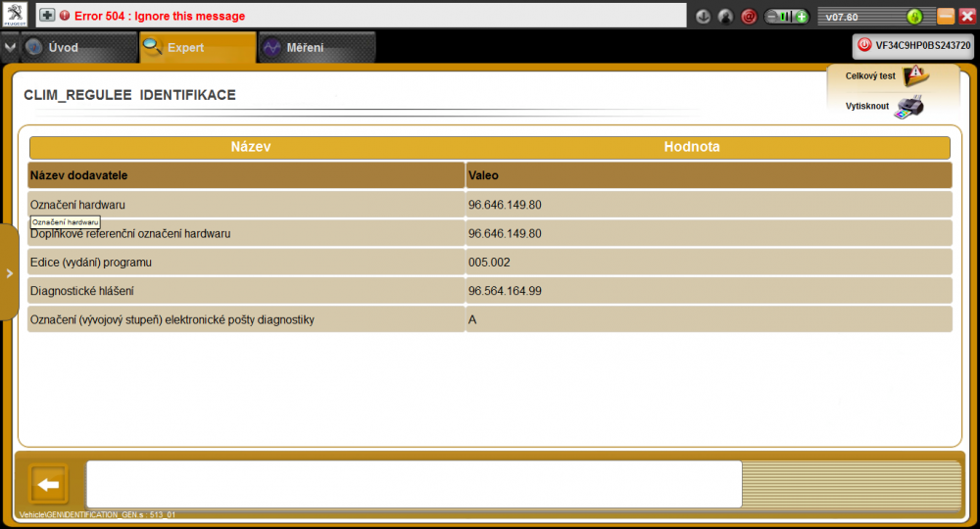Click the green padlock icon
The image size is (980, 529).
(914, 17)
